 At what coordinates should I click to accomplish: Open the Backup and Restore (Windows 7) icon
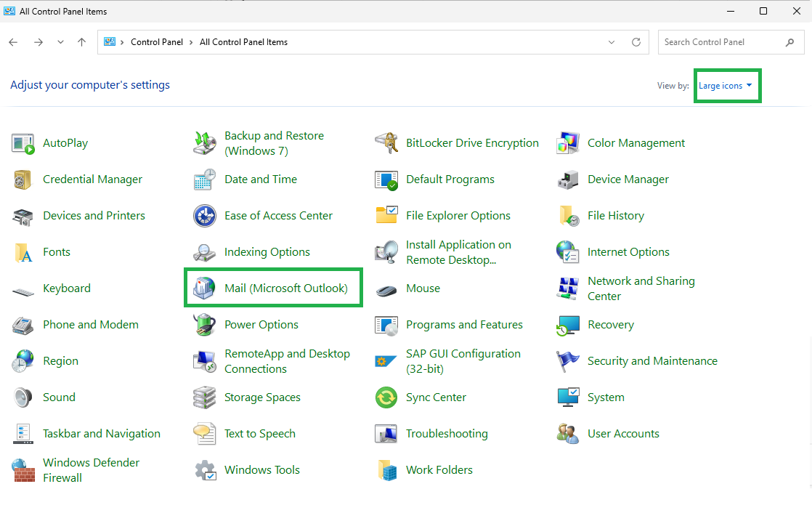point(205,144)
